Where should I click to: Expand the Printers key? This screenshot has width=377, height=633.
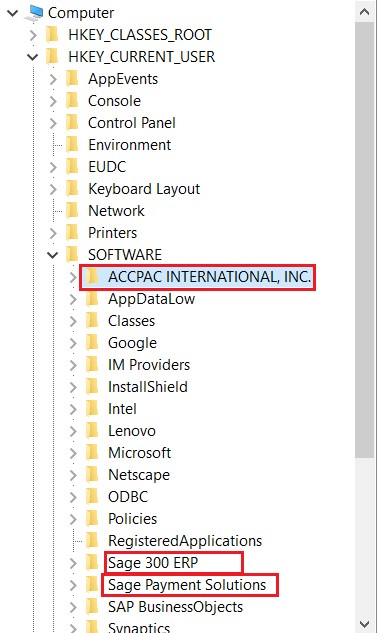click(53, 233)
